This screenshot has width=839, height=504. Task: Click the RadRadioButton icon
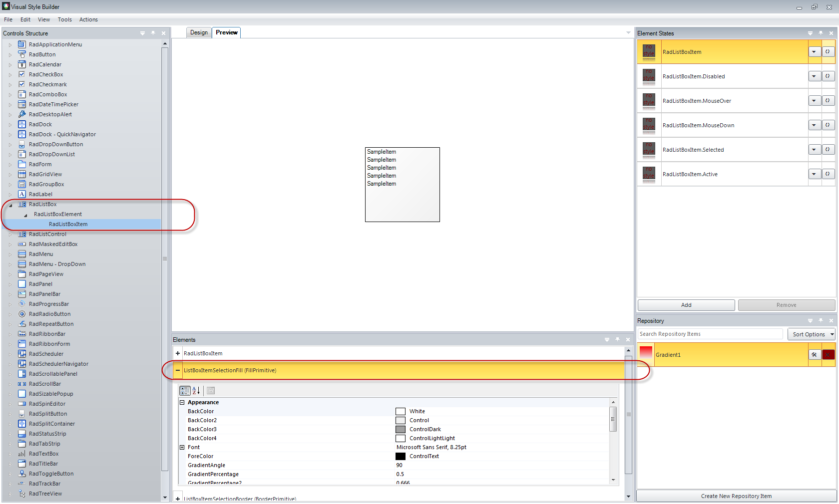pyautogui.click(x=22, y=314)
